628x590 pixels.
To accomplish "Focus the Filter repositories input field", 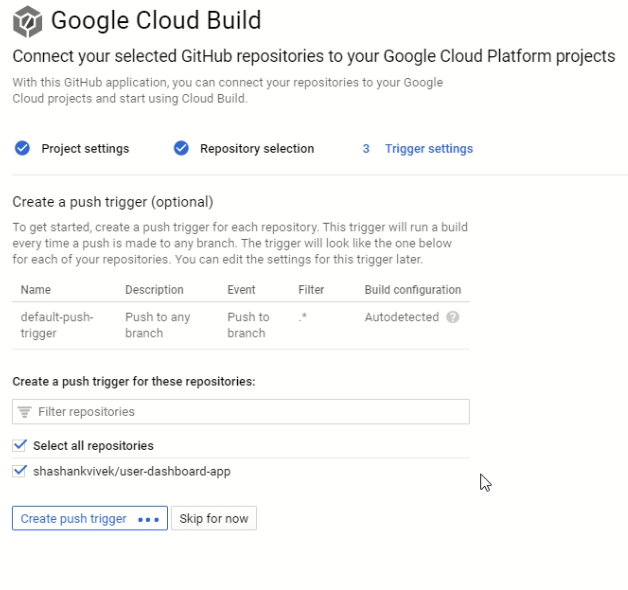I will [x=250, y=412].
